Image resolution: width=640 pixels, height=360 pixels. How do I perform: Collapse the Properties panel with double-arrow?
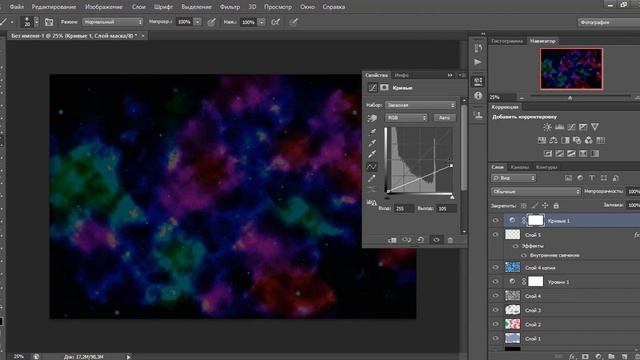[x=450, y=75]
